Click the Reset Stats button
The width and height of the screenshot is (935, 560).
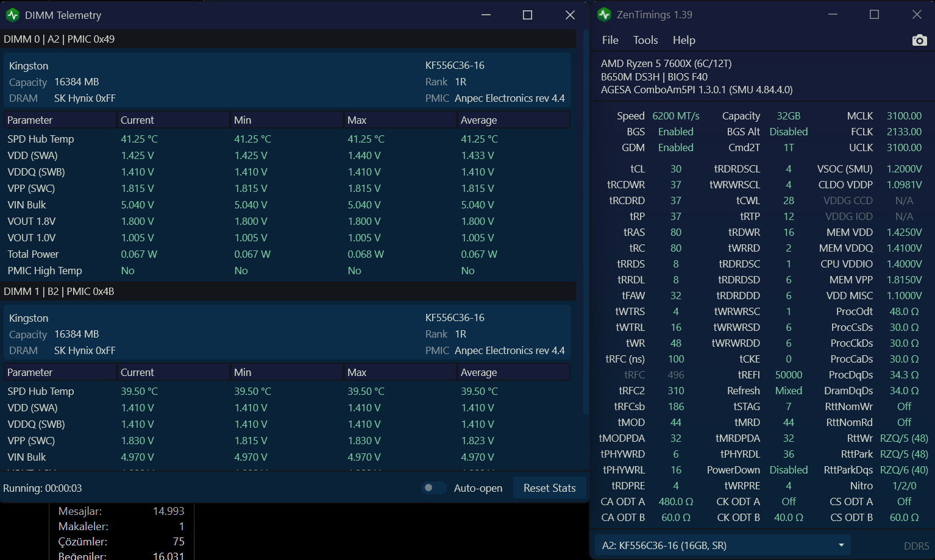tap(550, 488)
